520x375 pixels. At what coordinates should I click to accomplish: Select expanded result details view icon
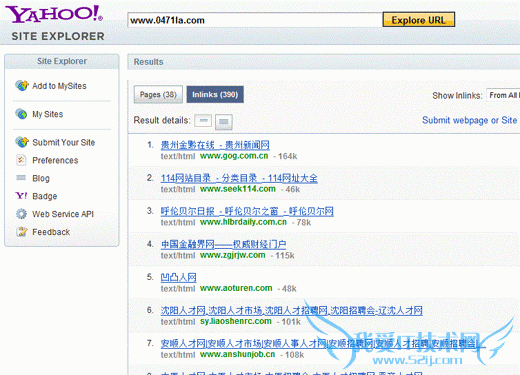[224, 121]
